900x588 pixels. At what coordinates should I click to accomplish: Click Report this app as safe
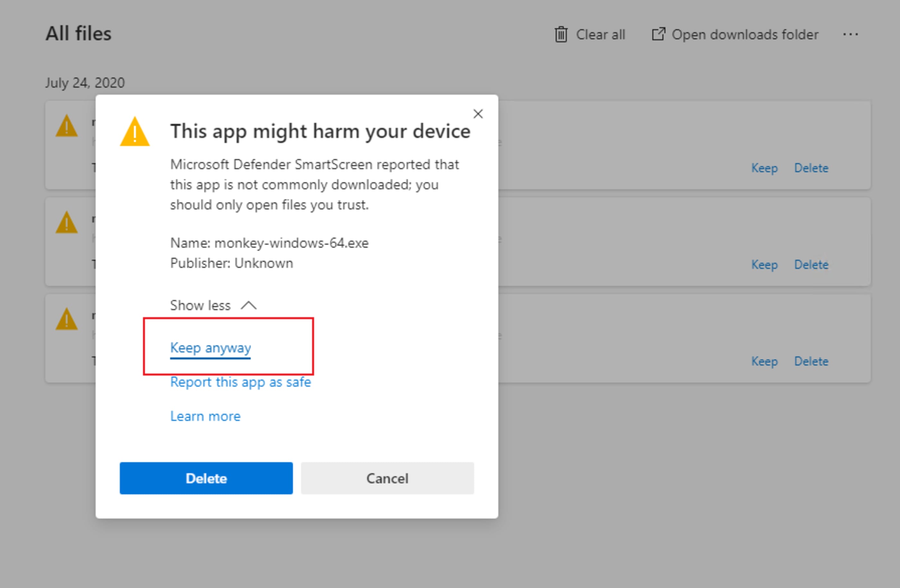coord(240,382)
